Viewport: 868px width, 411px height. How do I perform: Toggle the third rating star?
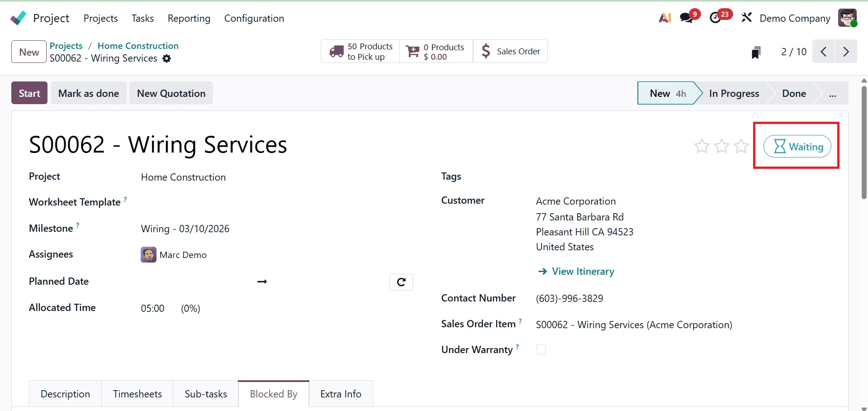741,146
